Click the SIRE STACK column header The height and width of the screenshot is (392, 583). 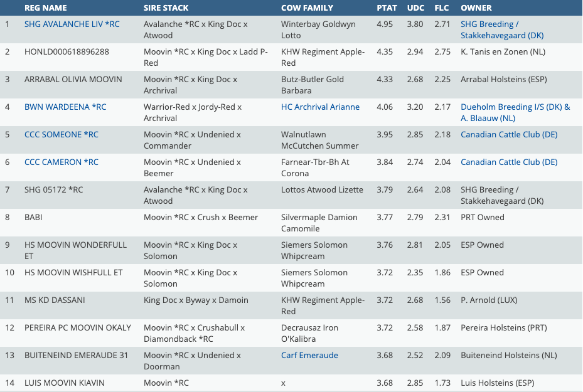166,8
